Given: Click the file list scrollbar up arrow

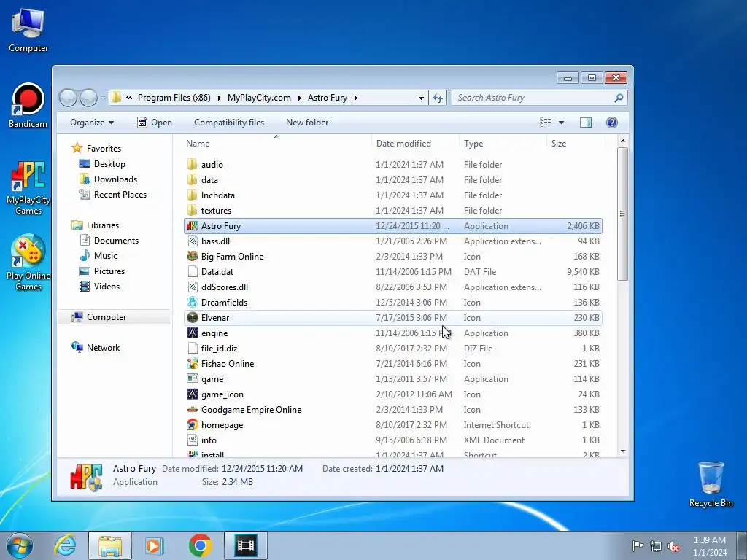Looking at the screenshot, I should tap(623, 141).
